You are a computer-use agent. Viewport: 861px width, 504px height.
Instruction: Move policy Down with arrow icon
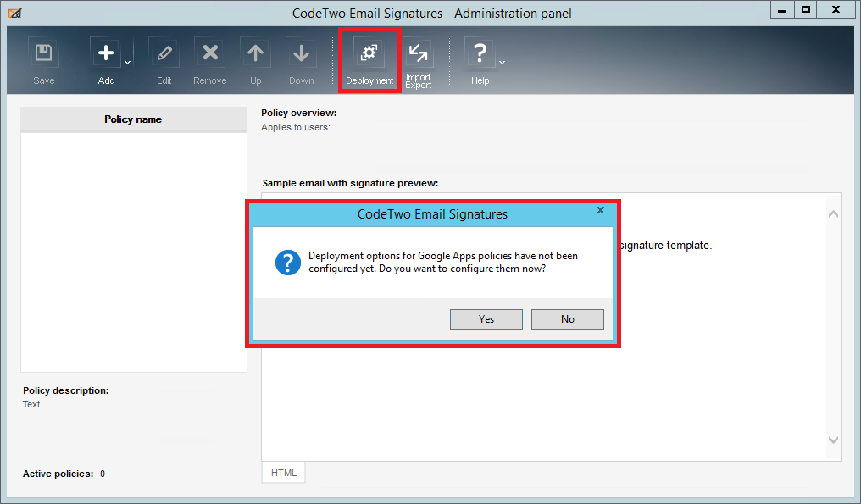click(301, 53)
